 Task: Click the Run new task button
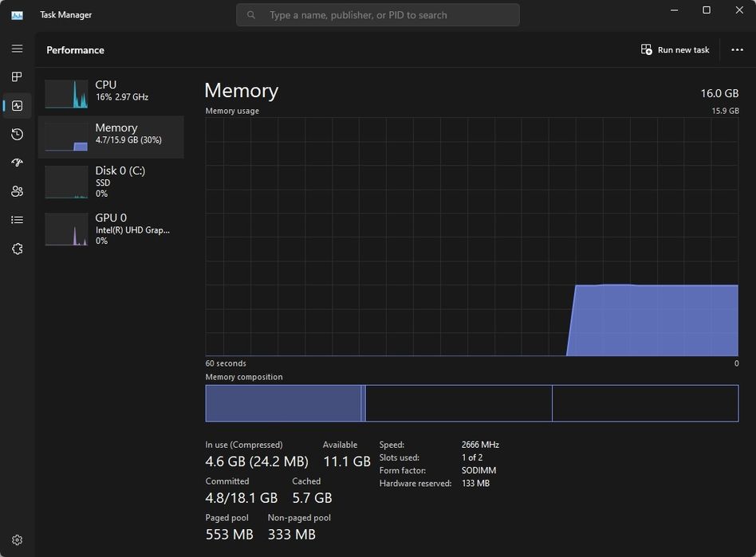pos(675,49)
